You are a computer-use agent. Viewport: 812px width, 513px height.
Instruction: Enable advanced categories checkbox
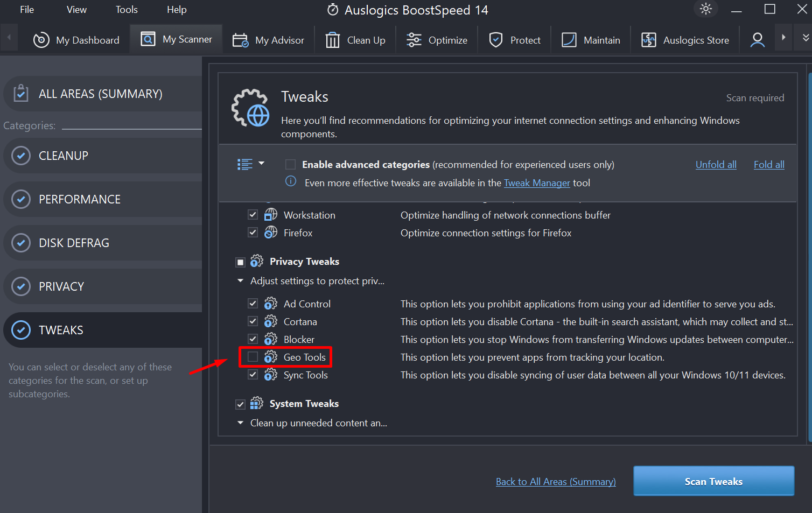click(x=290, y=165)
